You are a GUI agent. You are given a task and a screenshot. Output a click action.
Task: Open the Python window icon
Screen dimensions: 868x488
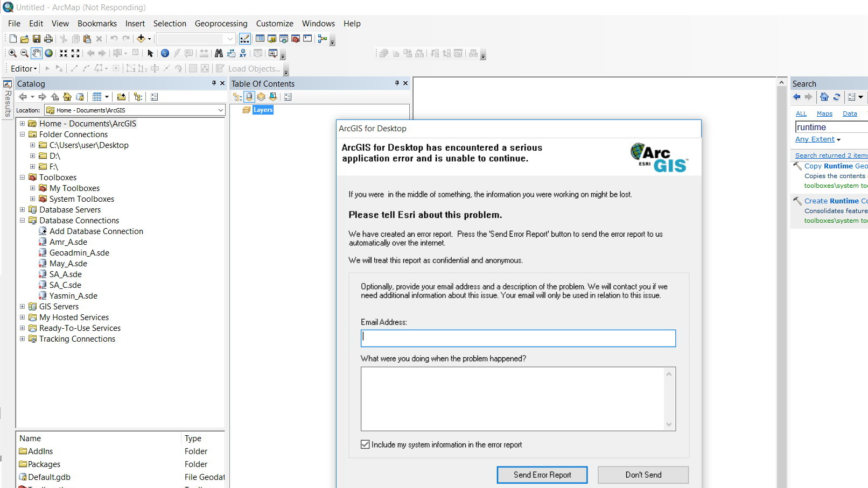(307, 39)
